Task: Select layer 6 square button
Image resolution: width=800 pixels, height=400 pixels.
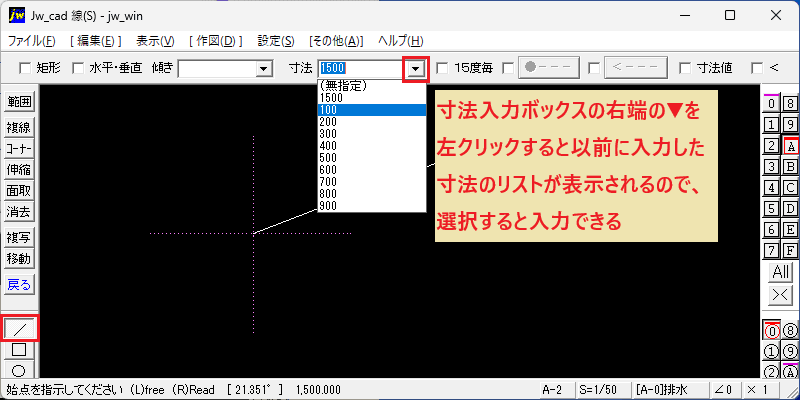Action: click(x=771, y=230)
